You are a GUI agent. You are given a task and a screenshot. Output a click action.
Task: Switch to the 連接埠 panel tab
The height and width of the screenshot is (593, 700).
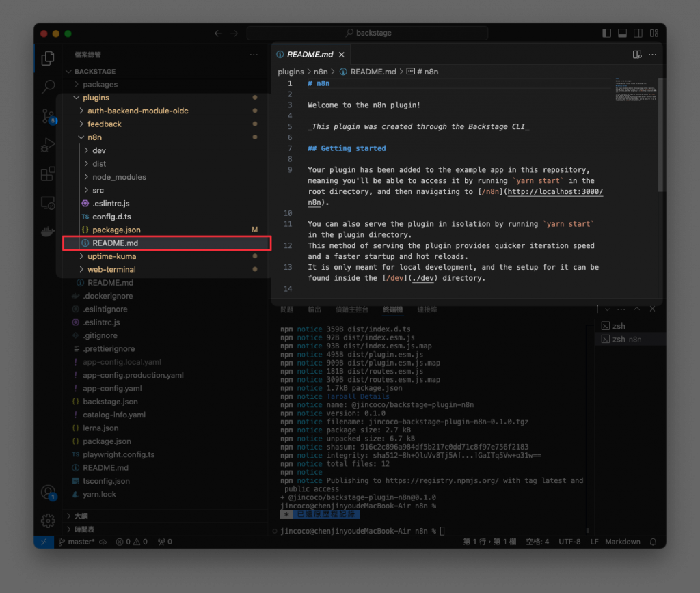(x=427, y=309)
